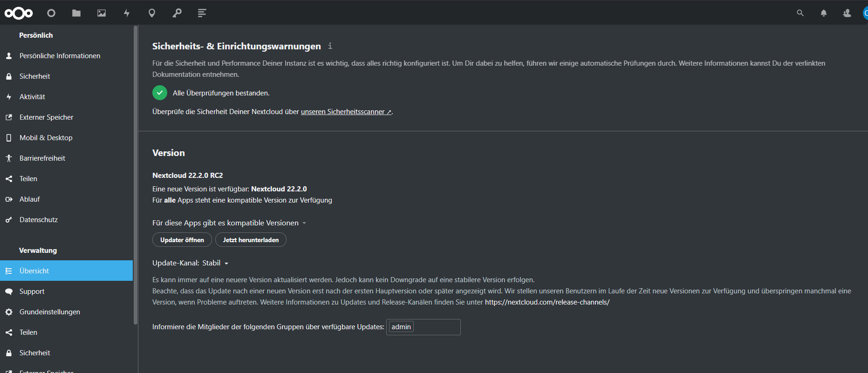This screenshot has height=373, width=868.
Task: Select the admin group tag
Action: (x=401, y=327)
